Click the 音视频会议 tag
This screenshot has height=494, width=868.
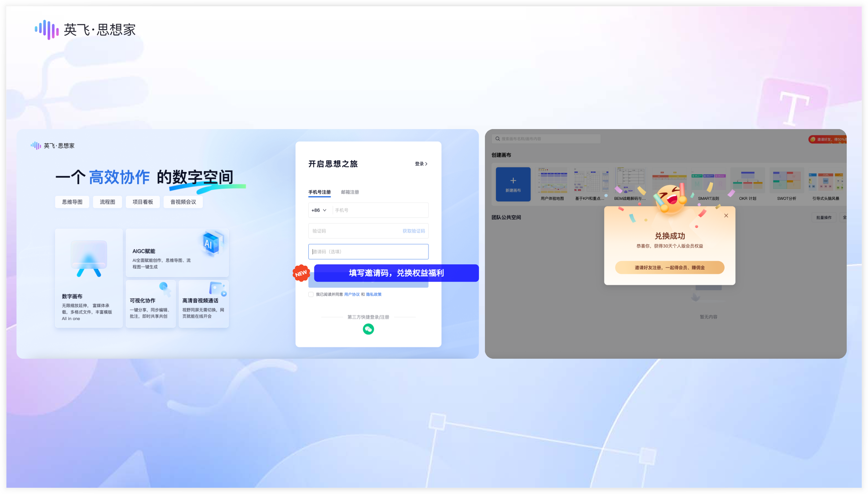point(183,202)
